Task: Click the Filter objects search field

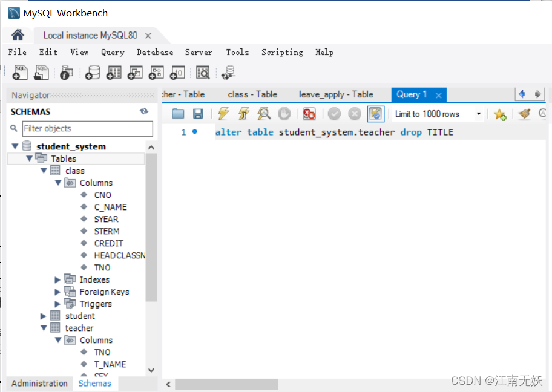Action: click(88, 128)
